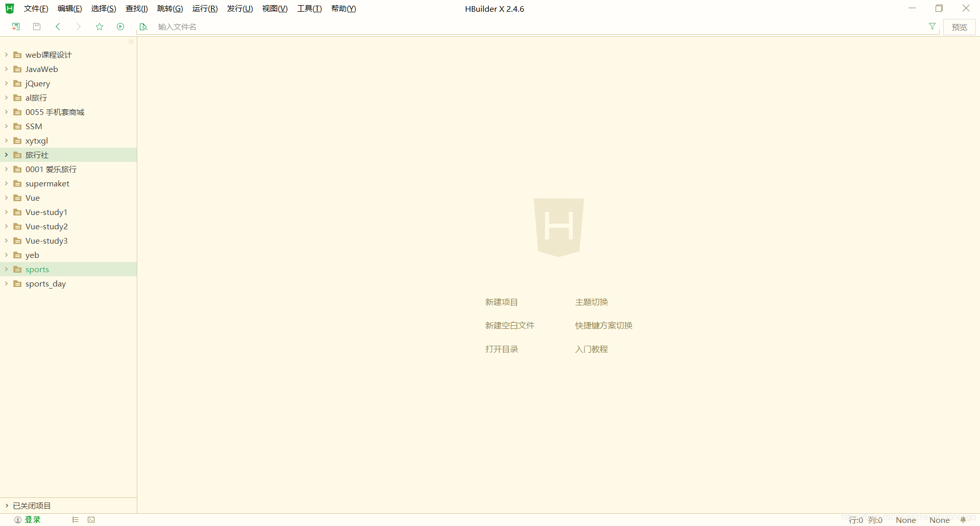Viewport: 980px width, 526px height.
Task: Go forward with the right arrow icon
Action: click(78, 27)
